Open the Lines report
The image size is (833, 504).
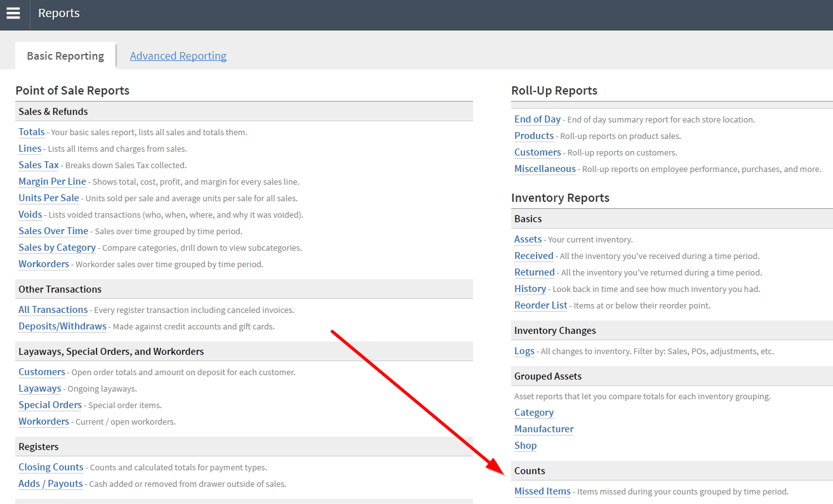pyautogui.click(x=30, y=149)
